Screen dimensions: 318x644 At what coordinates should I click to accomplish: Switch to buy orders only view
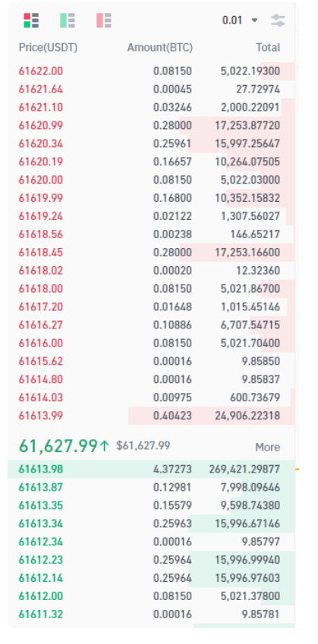coord(68,20)
